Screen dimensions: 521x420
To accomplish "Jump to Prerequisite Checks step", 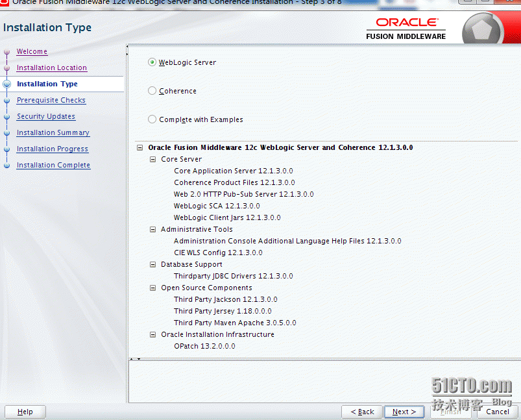I will pyautogui.click(x=51, y=100).
